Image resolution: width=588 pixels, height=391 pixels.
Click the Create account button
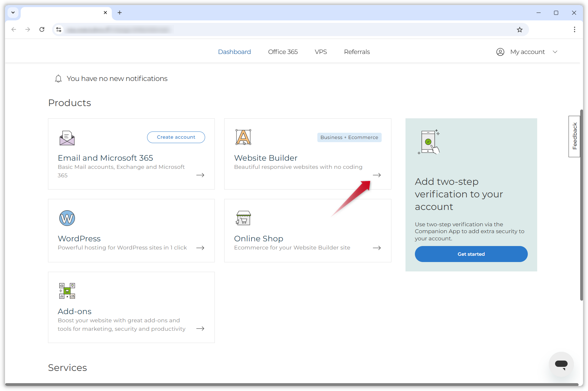pyautogui.click(x=176, y=137)
